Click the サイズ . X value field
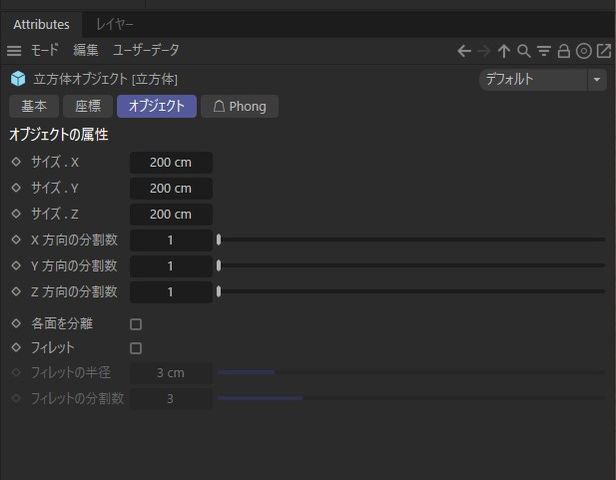 point(171,162)
